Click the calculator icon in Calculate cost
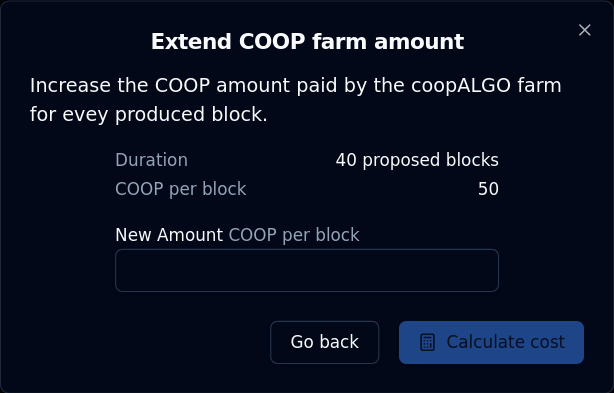This screenshot has width=614, height=393. click(427, 343)
